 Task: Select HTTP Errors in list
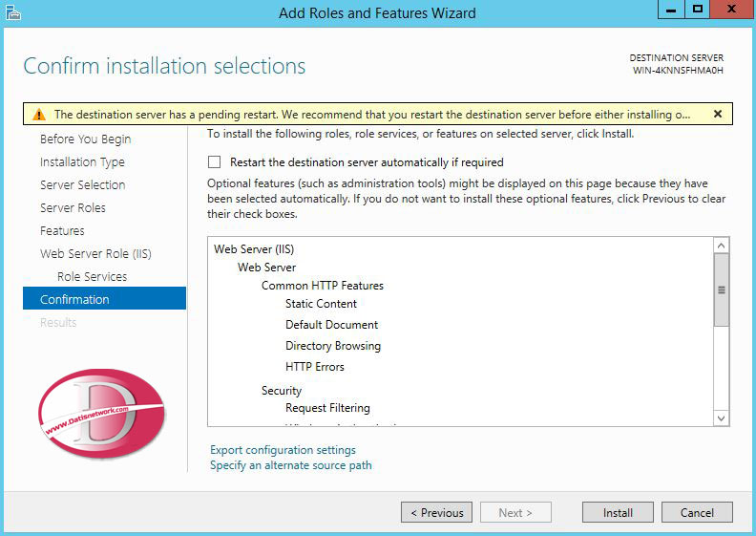(314, 367)
